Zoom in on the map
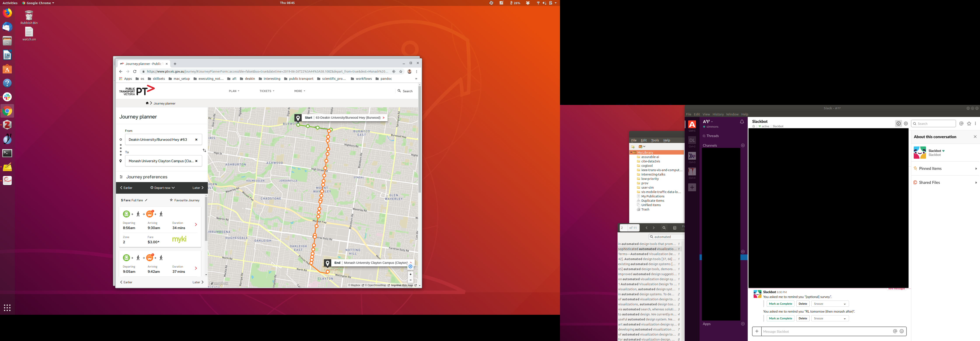Viewport: 980px width, 341px height. 411,274
